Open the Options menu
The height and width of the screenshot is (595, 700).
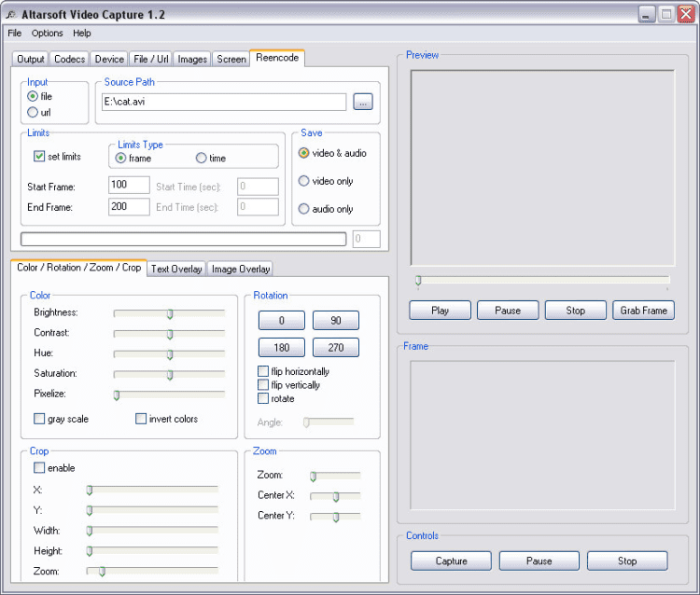coord(47,33)
